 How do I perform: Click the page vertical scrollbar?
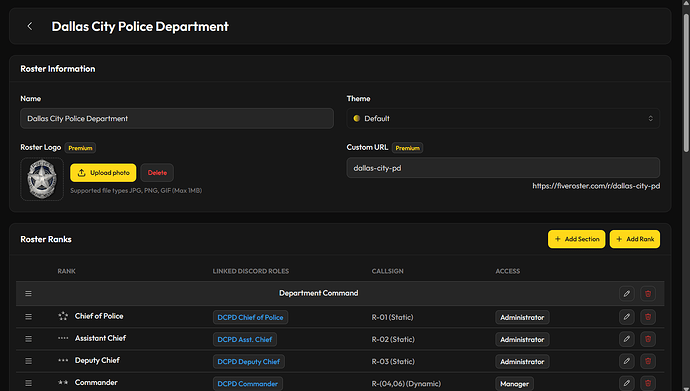(686, 84)
